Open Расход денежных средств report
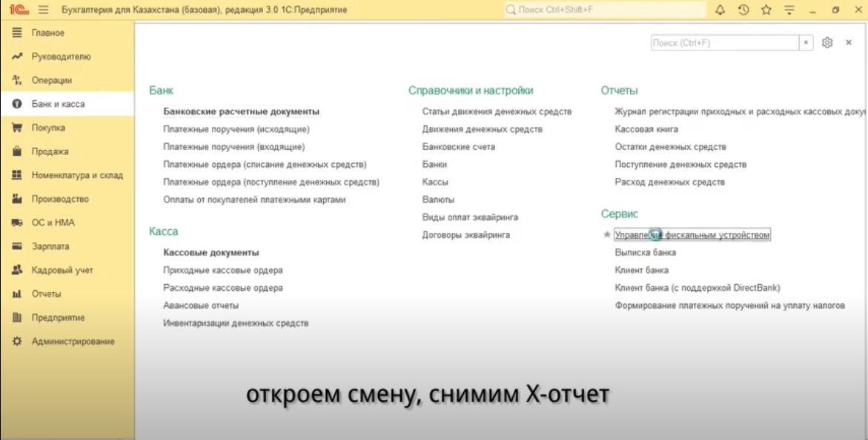 coord(670,182)
